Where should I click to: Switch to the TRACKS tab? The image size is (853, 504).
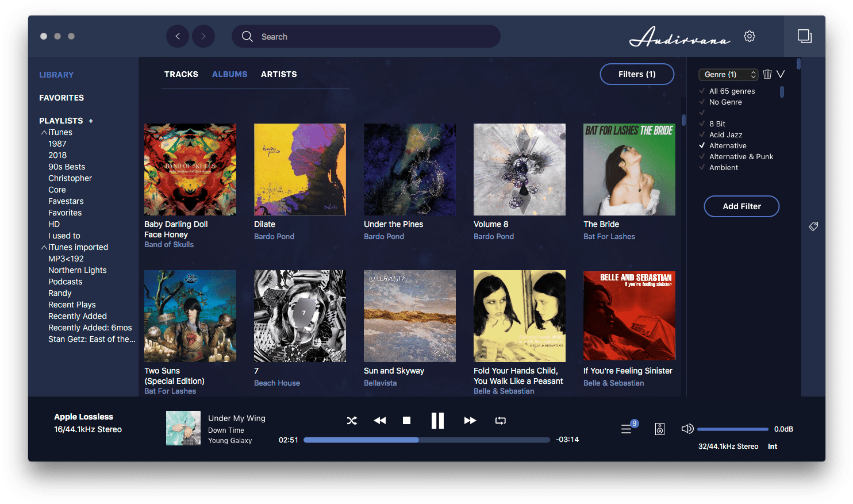click(x=181, y=74)
